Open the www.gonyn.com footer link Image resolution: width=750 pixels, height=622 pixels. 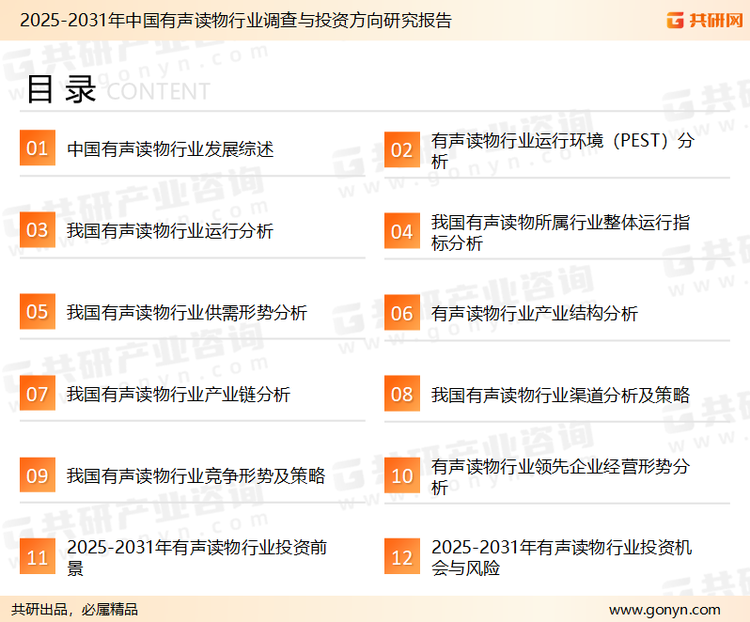665,610
